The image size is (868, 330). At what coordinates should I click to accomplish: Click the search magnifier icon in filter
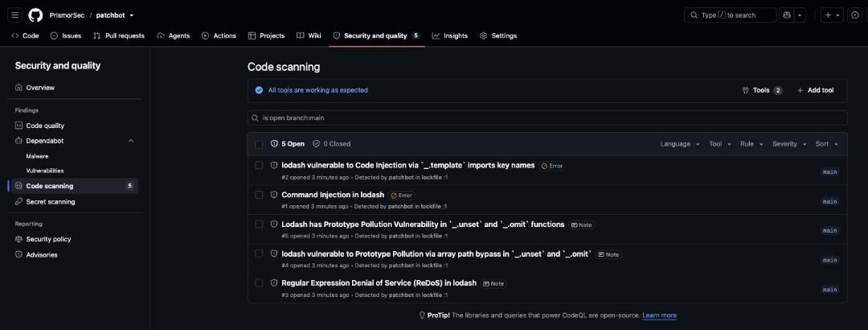[256, 118]
